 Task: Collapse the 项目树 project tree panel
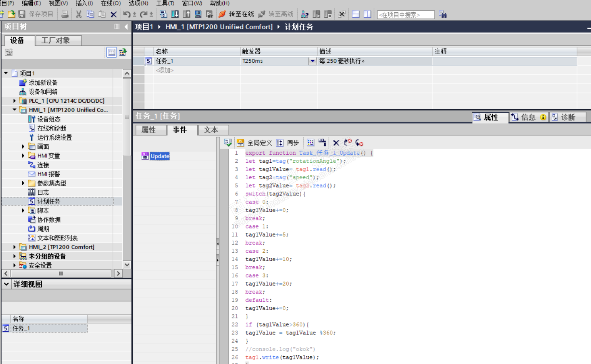pyautogui.click(x=126, y=27)
